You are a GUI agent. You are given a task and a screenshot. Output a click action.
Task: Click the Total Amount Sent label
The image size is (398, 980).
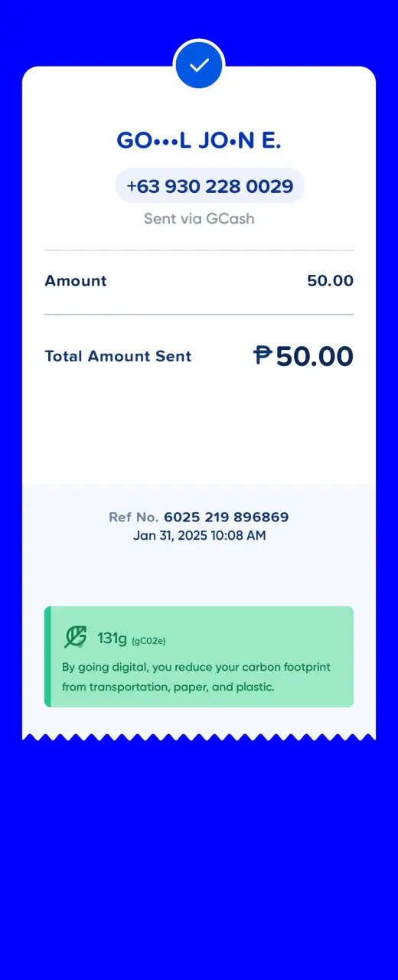point(118,356)
